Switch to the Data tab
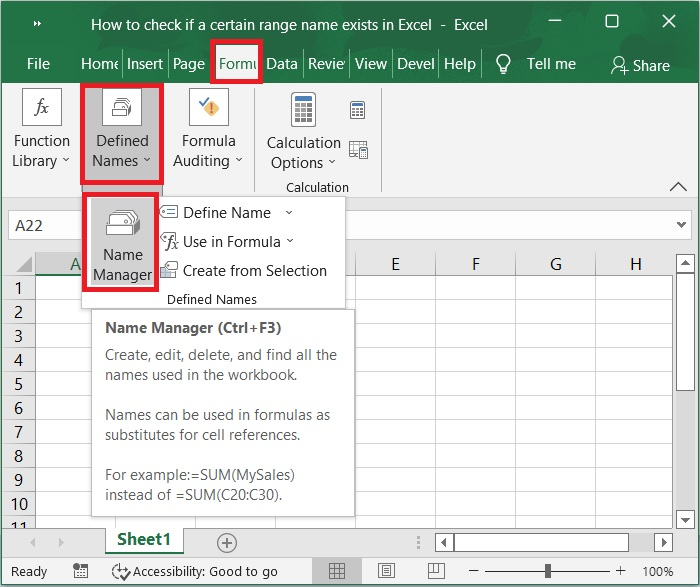This screenshot has width=700, height=587. point(282,64)
